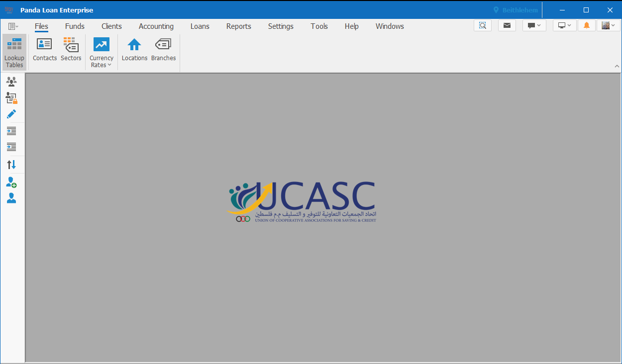
Task: Open the Help tab
Action: [352, 26]
